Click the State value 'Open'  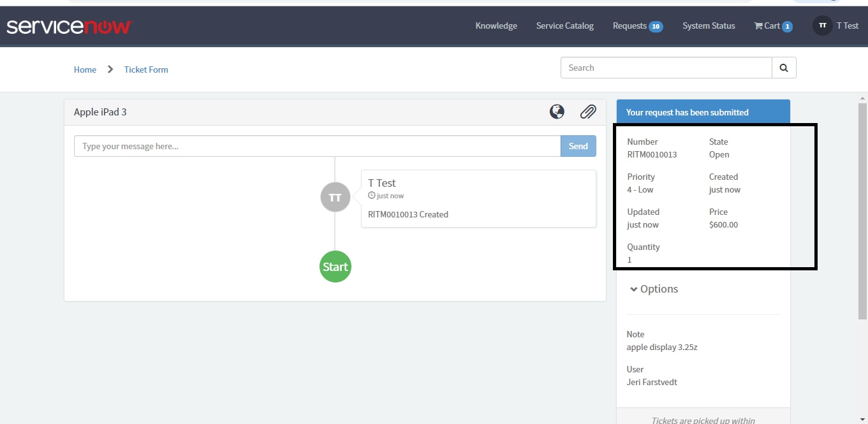pos(719,154)
